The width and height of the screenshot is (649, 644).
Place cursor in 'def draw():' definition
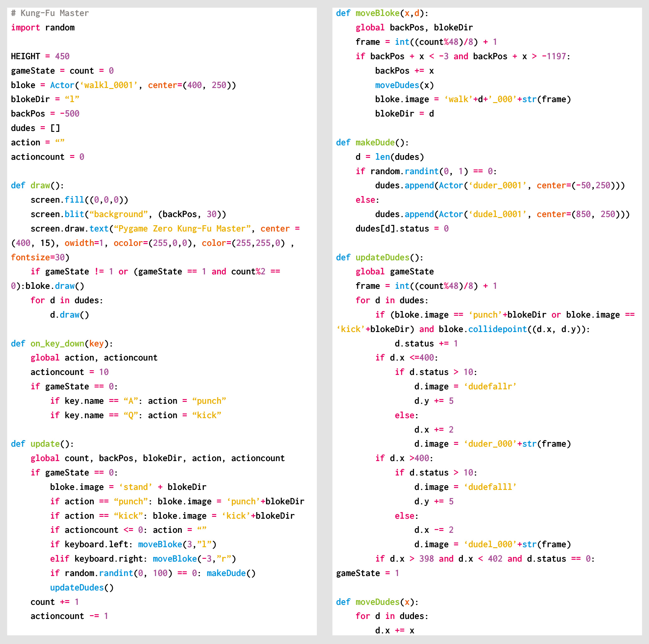click(x=37, y=185)
